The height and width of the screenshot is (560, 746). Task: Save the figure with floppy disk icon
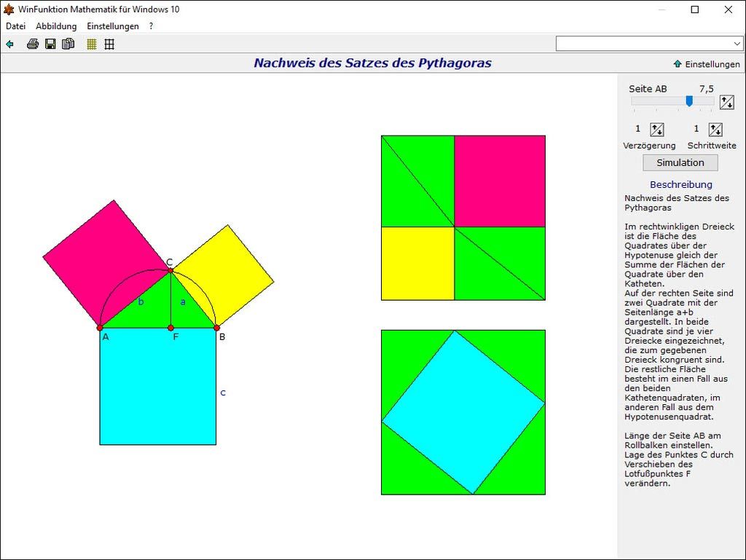(50, 44)
